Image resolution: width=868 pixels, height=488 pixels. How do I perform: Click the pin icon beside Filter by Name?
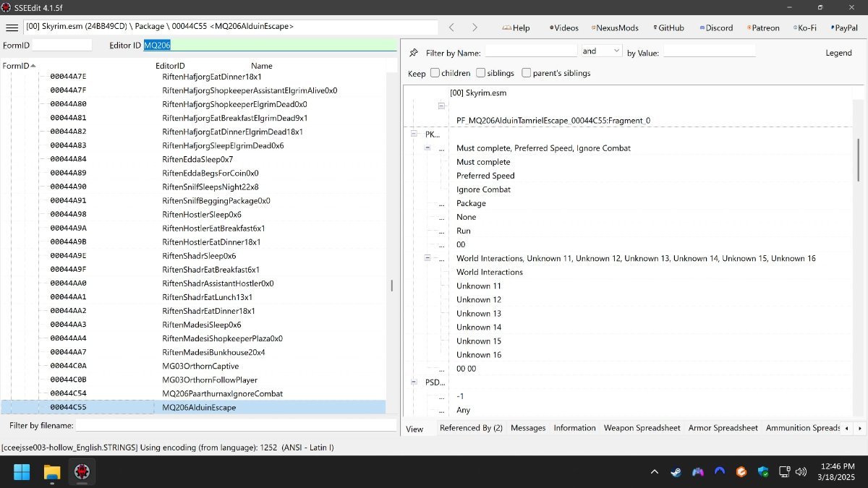point(414,52)
